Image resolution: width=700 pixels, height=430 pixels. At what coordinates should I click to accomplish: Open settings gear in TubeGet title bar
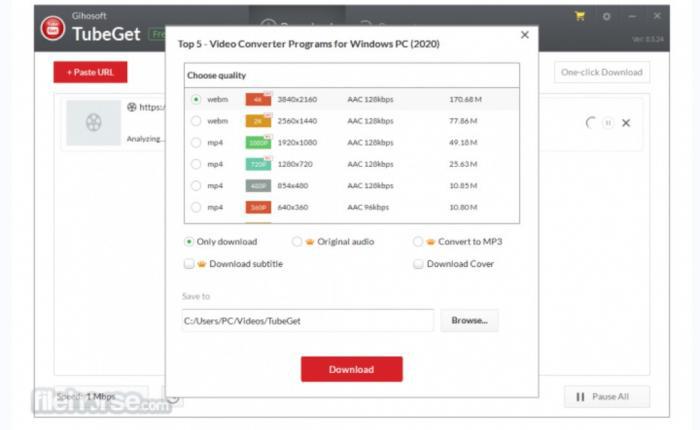pyautogui.click(x=606, y=17)
